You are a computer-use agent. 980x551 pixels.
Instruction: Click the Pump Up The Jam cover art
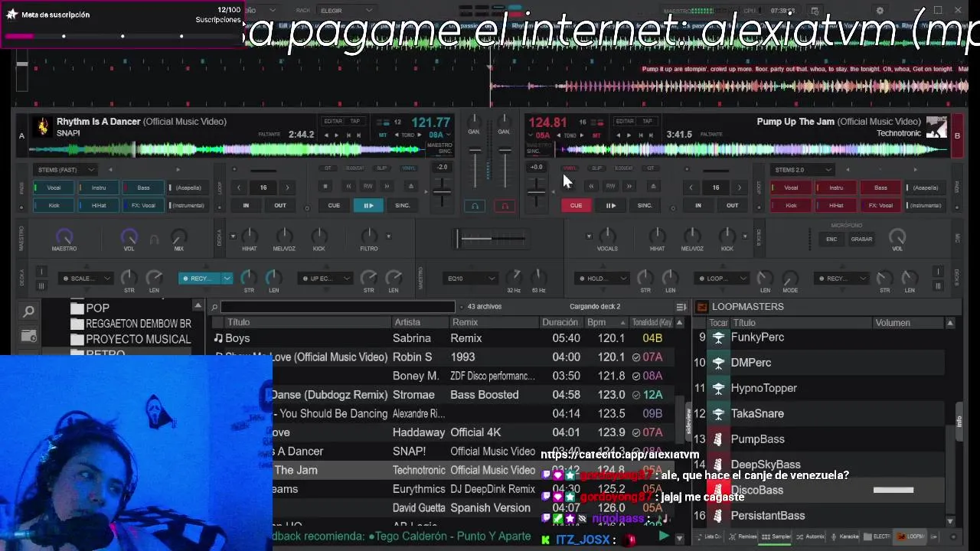click(936, 126)
